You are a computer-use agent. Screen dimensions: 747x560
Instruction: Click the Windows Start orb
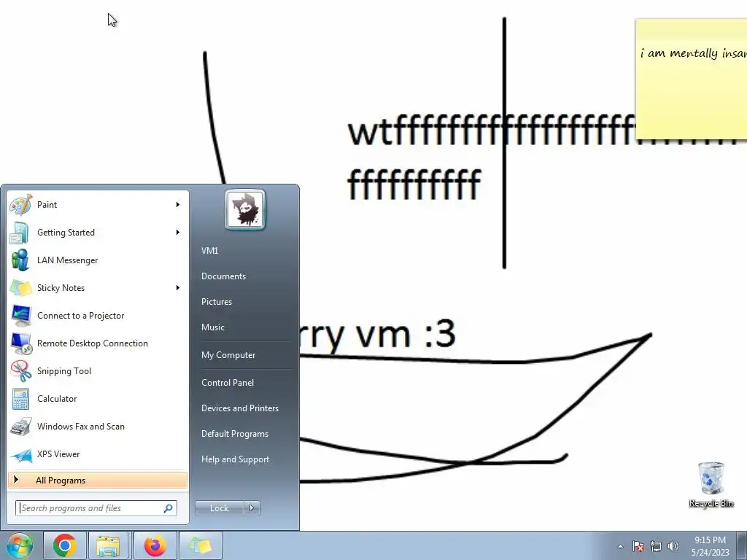tap(20, 545)
